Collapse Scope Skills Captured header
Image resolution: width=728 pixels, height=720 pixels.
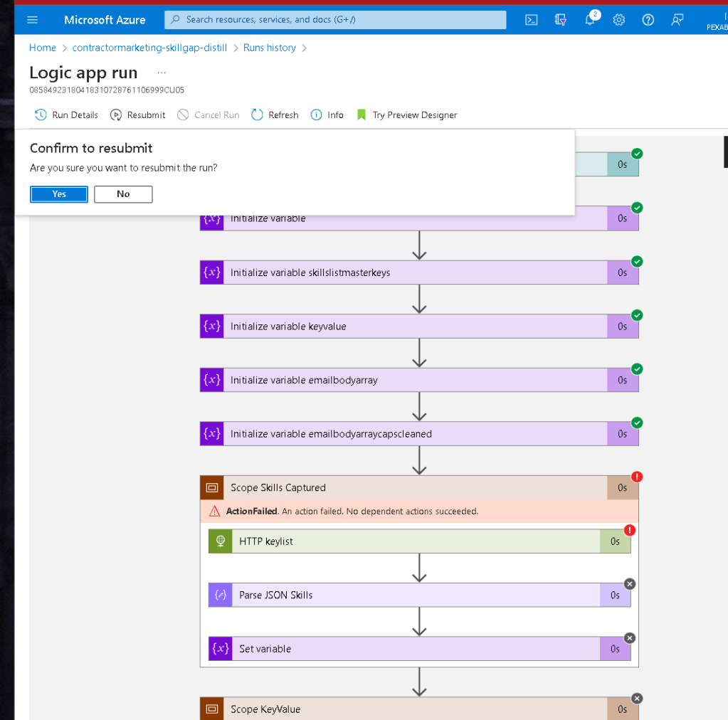(x=419, y=487)
